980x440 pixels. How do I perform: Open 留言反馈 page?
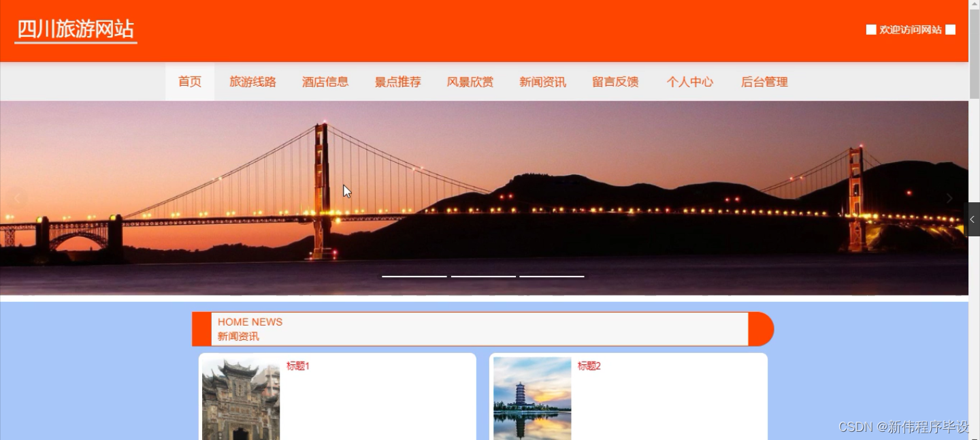[x=615, y=82]
